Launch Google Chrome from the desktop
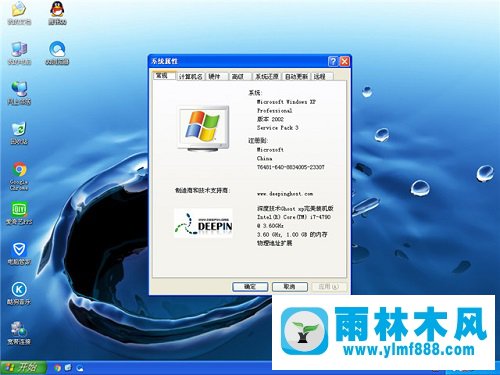Screen dimensions: 500x375 pos(19,176)
